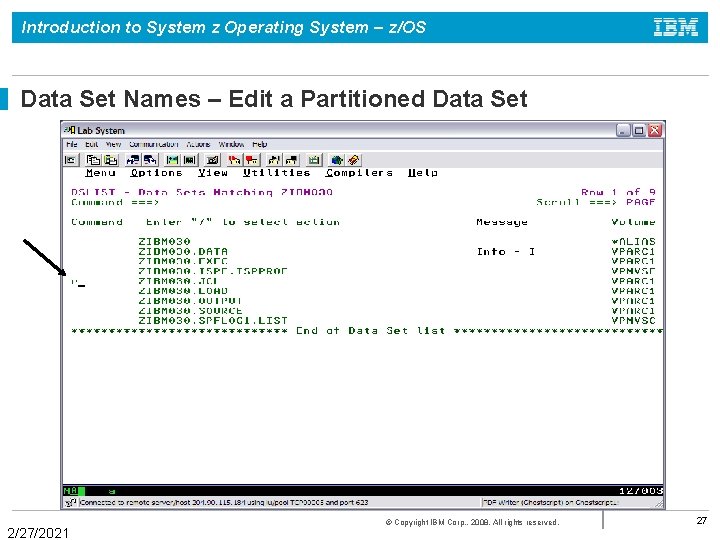Viewport: 720px width, 540px height.
Task: Click the Help Index toolbar icon
Action: click(354, 160)
